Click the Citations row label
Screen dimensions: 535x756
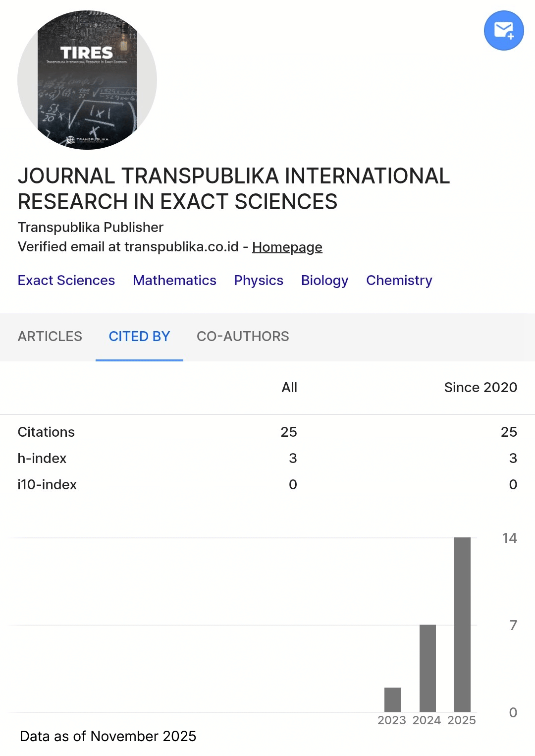[x=46, y=432]
